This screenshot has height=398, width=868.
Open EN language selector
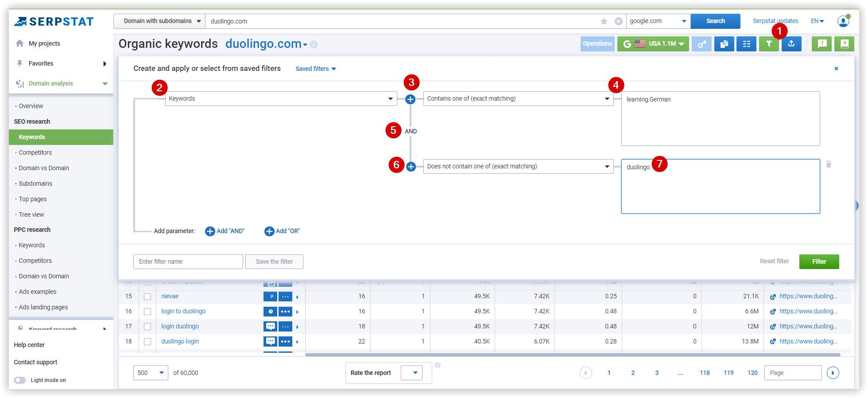click(x=817, y=21)
